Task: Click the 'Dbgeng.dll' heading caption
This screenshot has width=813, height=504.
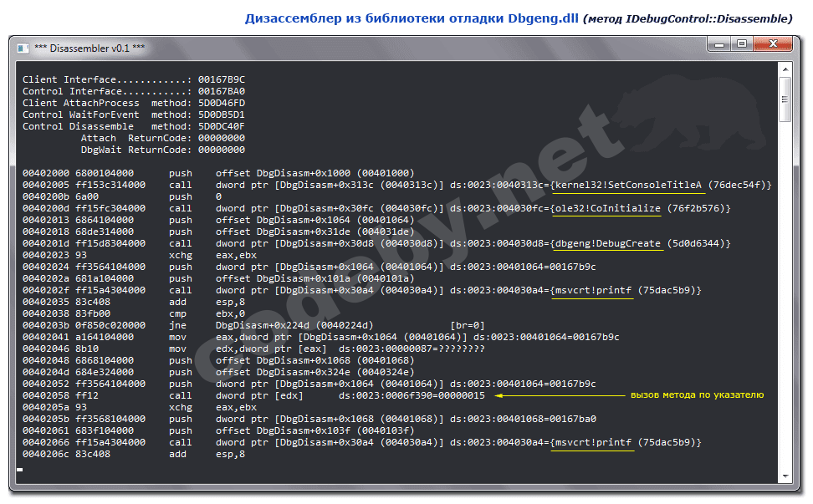Action: point(543,18)
